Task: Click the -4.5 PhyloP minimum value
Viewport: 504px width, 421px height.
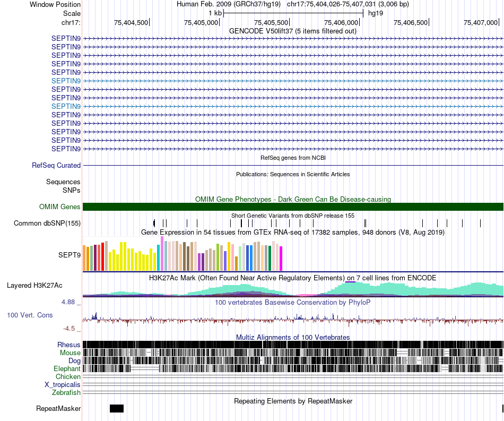Action: click(69, 329)
